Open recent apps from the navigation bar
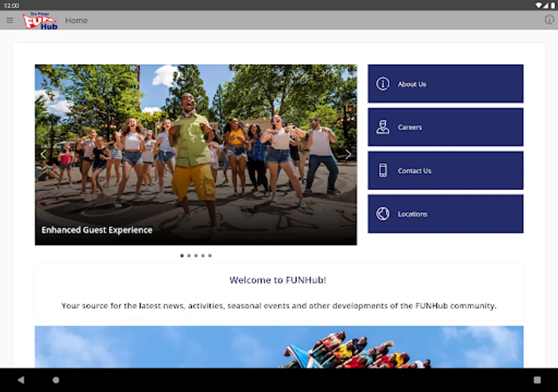558x392 pixels. pos(537,379)
